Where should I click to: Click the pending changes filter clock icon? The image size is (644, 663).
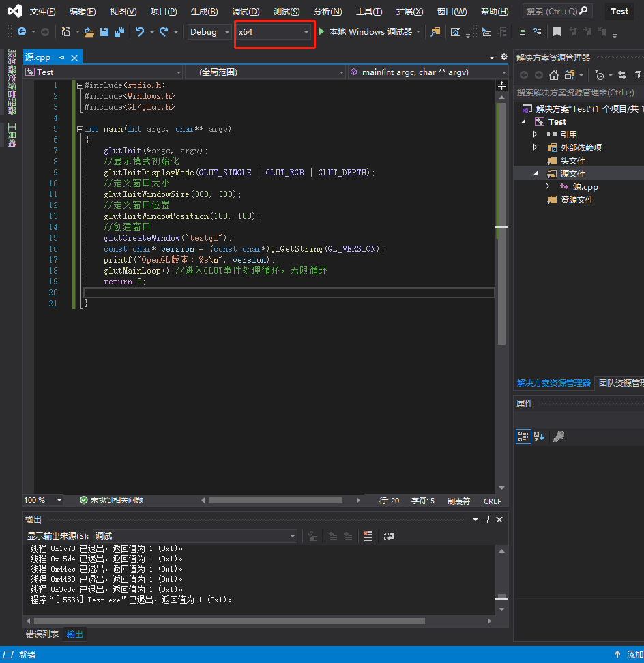coord(600,75)
